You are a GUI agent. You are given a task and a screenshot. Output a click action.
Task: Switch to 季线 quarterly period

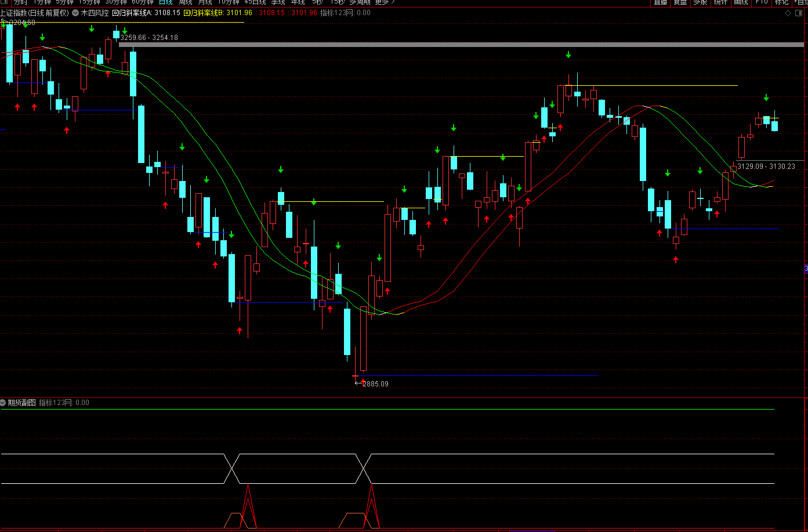coord(278,2)
